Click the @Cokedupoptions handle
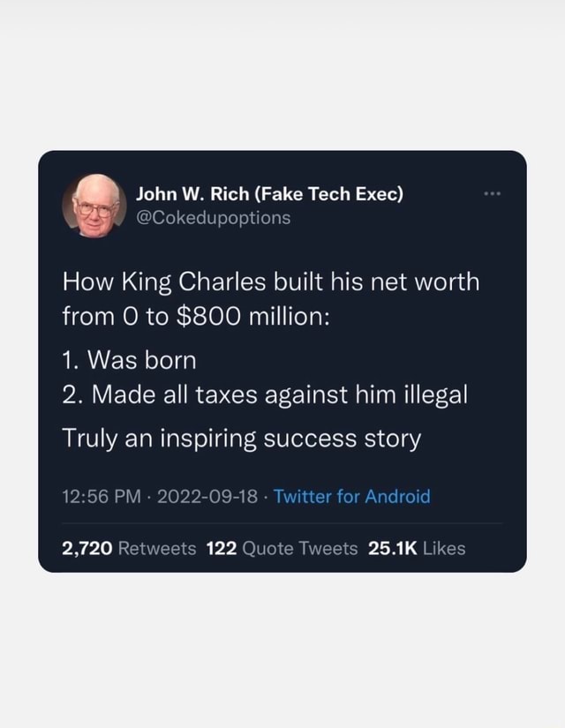The image size is (565, 728). (208, 217)
